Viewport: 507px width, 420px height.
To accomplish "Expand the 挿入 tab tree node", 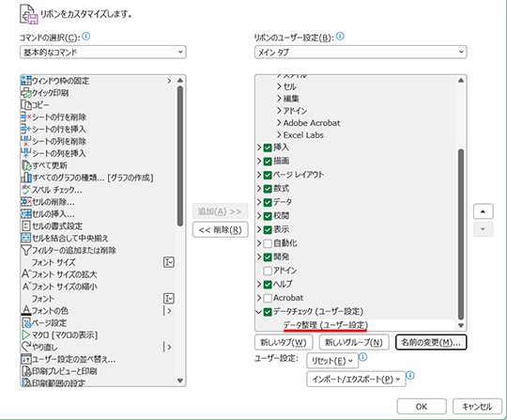I will coord(259,148).
